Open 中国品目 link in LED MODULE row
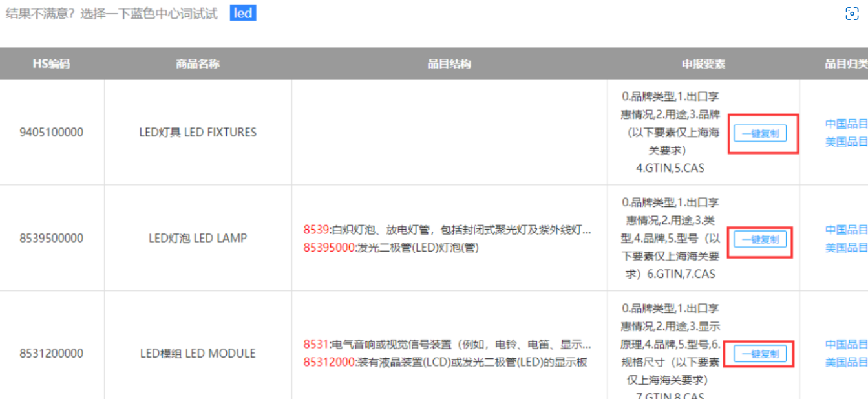868x399 pixels. [x=846, y=345]
